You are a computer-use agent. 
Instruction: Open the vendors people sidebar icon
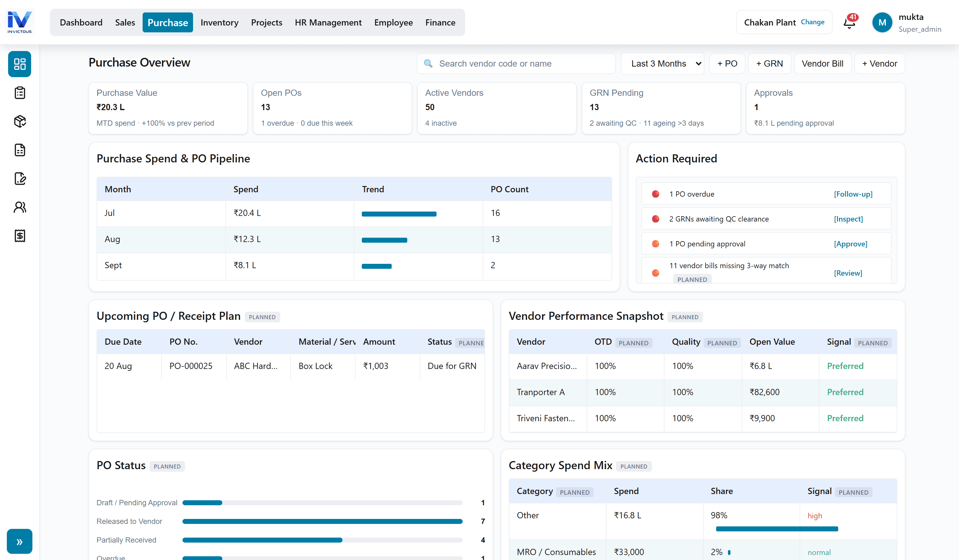point(20,207)
